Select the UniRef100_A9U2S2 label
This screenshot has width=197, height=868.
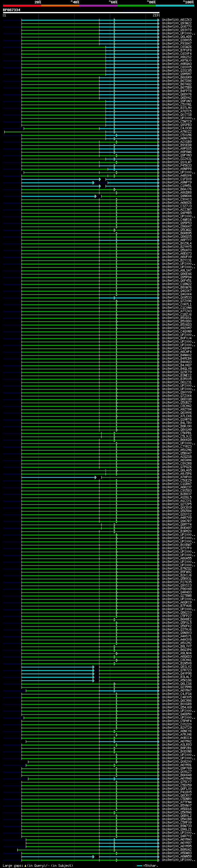pos(177,57)
